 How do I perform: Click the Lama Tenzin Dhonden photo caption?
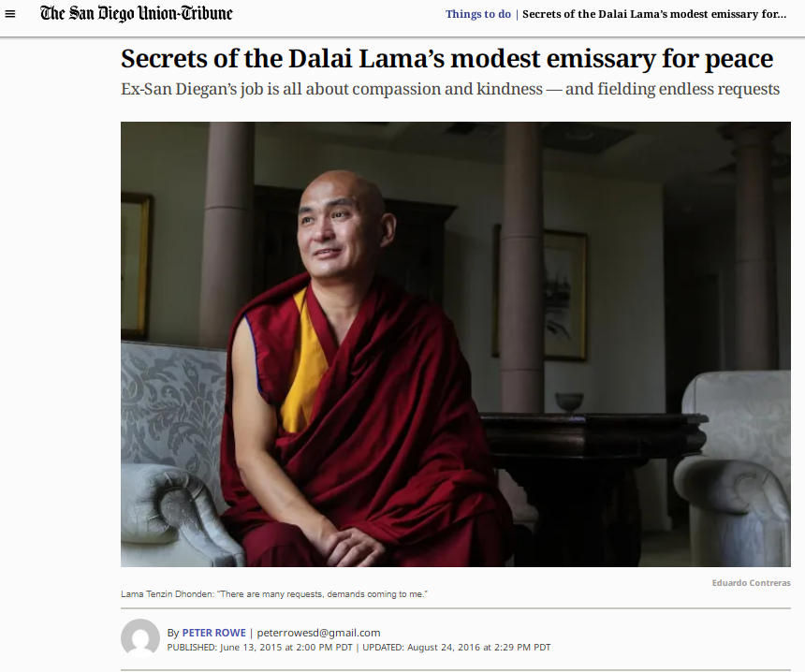[x=273, y=594]
